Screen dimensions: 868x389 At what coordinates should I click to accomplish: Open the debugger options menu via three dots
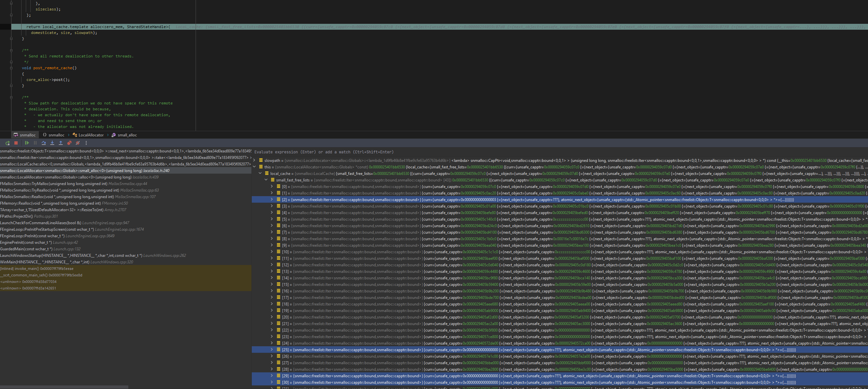click(86, 143)
